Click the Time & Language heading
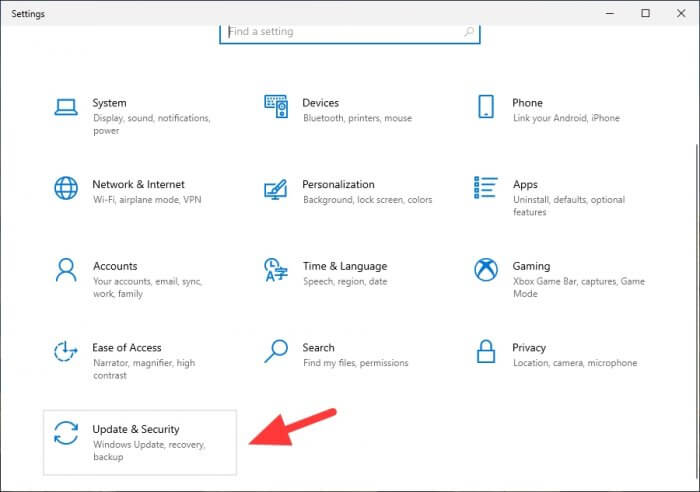The image size is (700, 492). (345, 266)
